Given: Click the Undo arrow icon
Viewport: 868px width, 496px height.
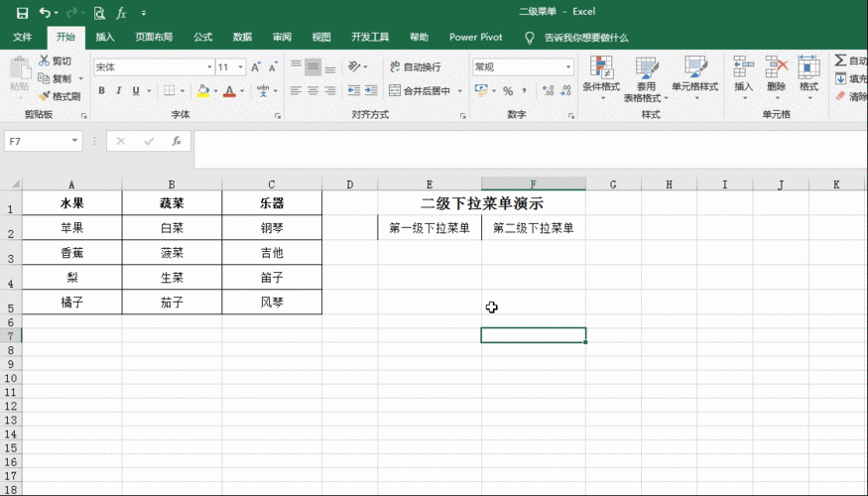Looking at the screenshot, I should [x=45, y=13].
